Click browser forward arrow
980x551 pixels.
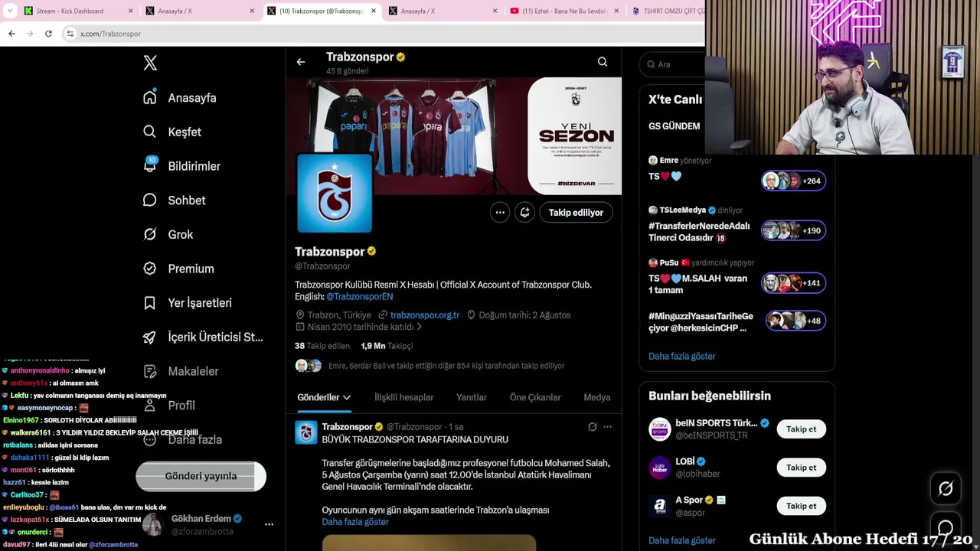point(30,34)
